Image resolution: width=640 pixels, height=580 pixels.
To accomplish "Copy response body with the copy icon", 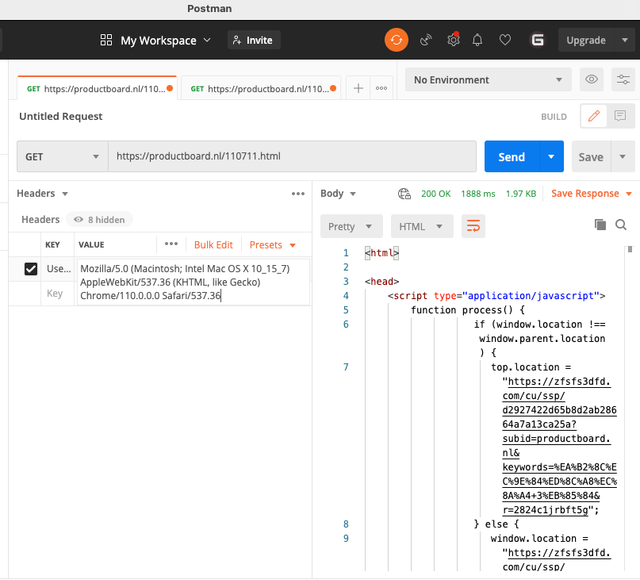I will pos(600,225).
